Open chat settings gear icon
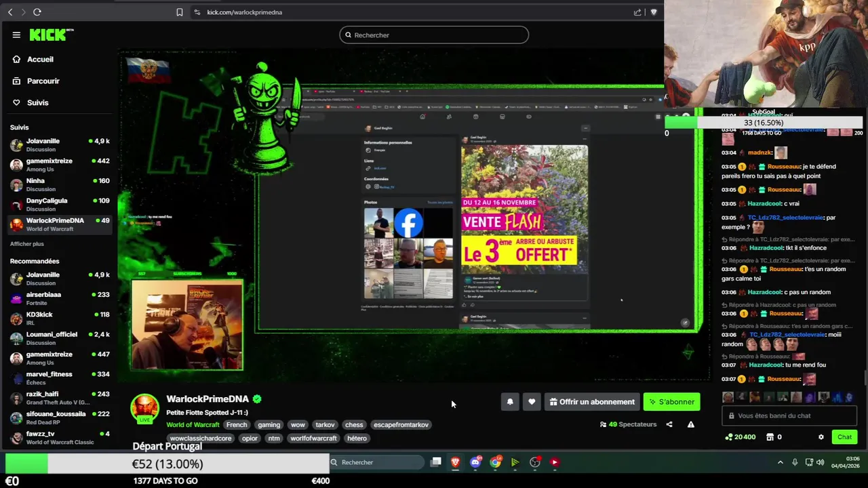868x488 pixels. 821,437
